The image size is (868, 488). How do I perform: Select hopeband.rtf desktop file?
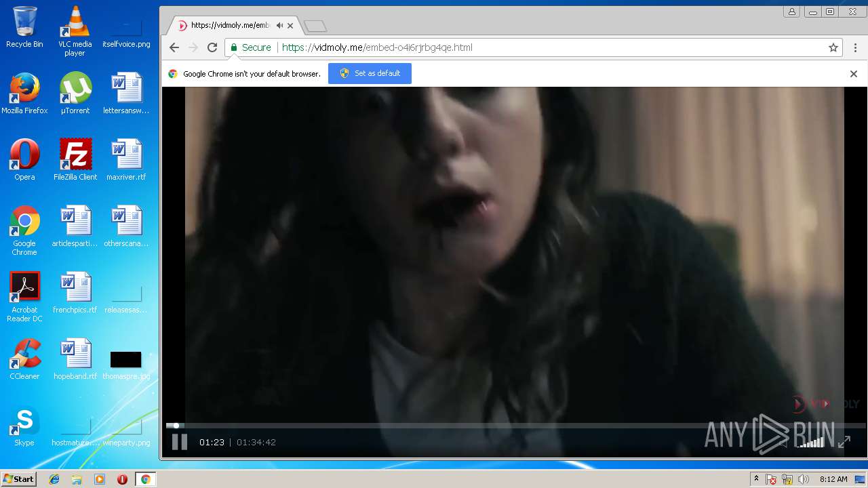(75, 359)
